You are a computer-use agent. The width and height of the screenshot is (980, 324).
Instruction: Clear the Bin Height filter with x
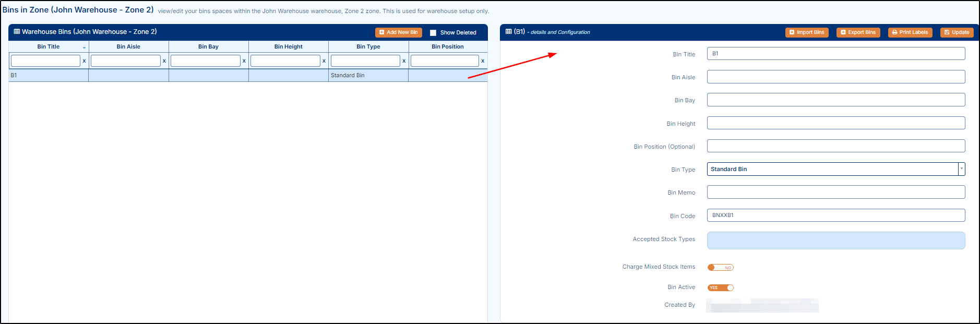coord(324,61)
